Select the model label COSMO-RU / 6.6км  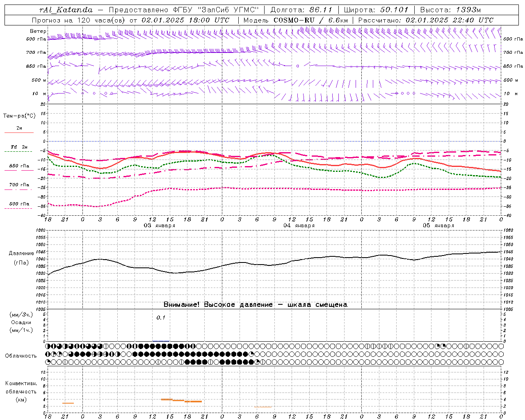[x=310, y=20]
